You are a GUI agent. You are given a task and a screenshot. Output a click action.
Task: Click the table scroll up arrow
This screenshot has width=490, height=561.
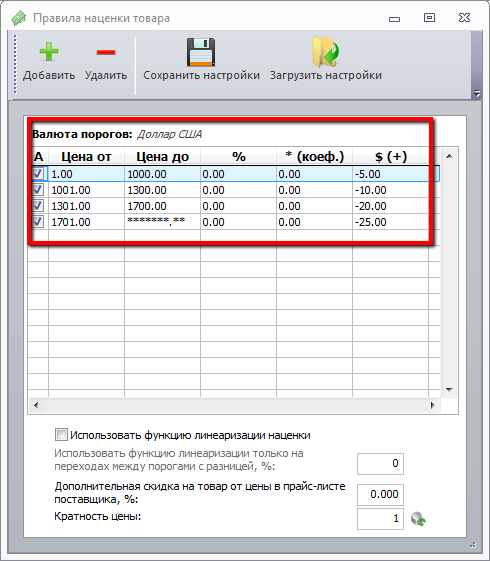tap(449, 156)
